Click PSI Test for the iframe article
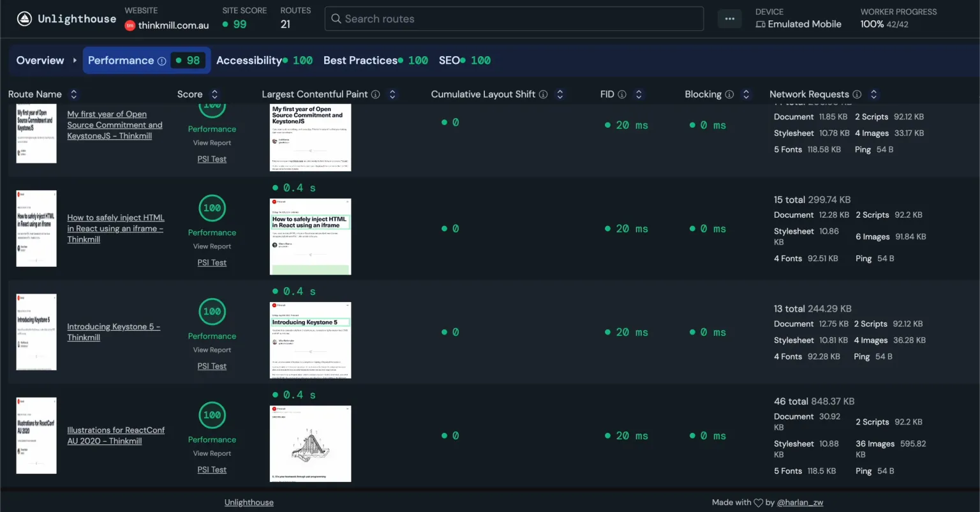980x512 pixels. coord(212,262)
